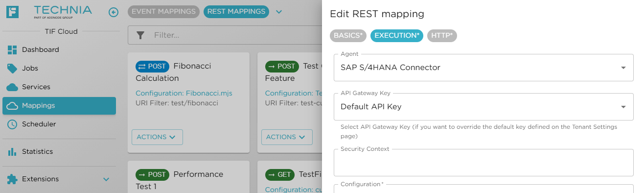The height and width of the screenshot is (193, 644).
Task: Click the Configuration field
Action: 483,189
